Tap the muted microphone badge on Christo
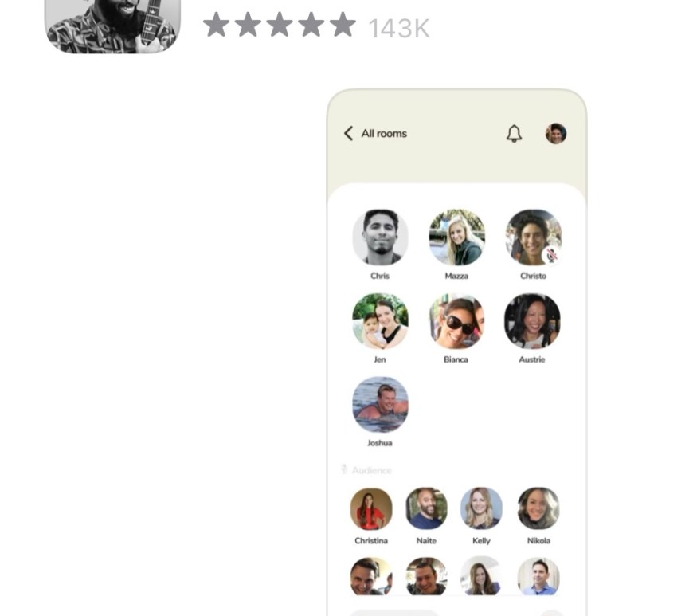Screen dimensions: 693x616 (551, 255)
